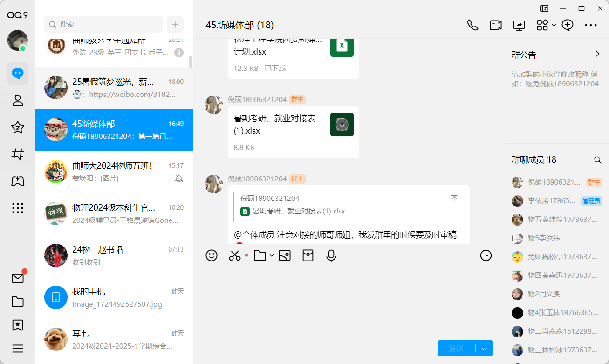Click the 发送 send button
609x364 pixels.
tap(456, 349)
